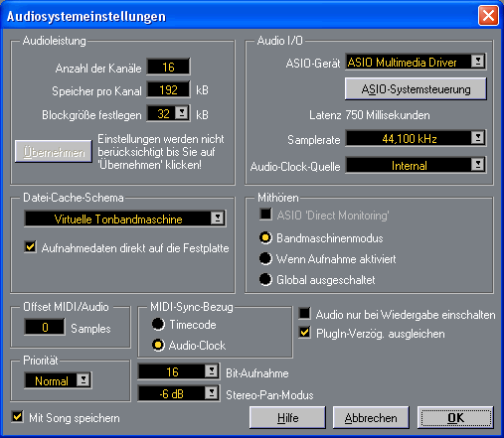This screenshot has width=504, height=438.
Task: Enable Audio nur bei Wiedergabe einschalten
Action: [x=304, y=314]
